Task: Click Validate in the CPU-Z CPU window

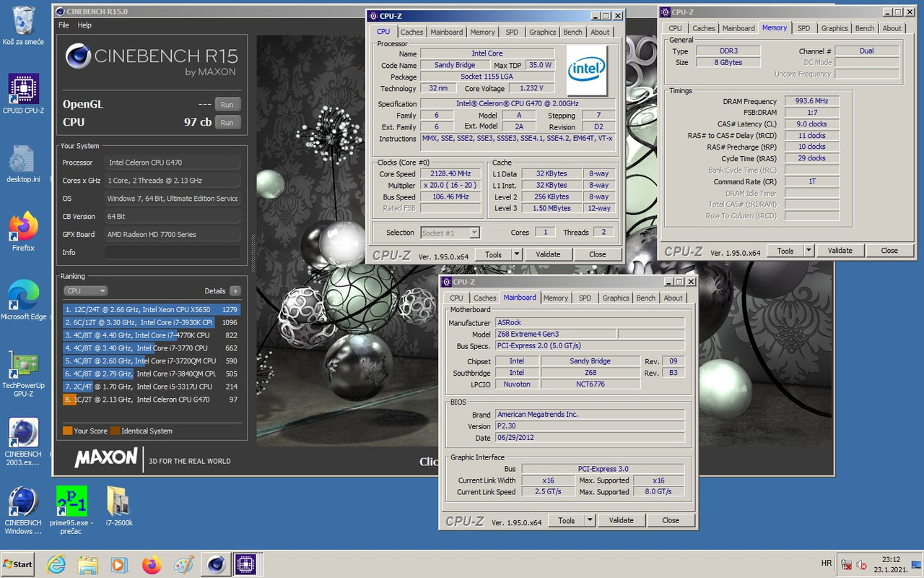Action: pyautogui.click(x=548, y=254)
